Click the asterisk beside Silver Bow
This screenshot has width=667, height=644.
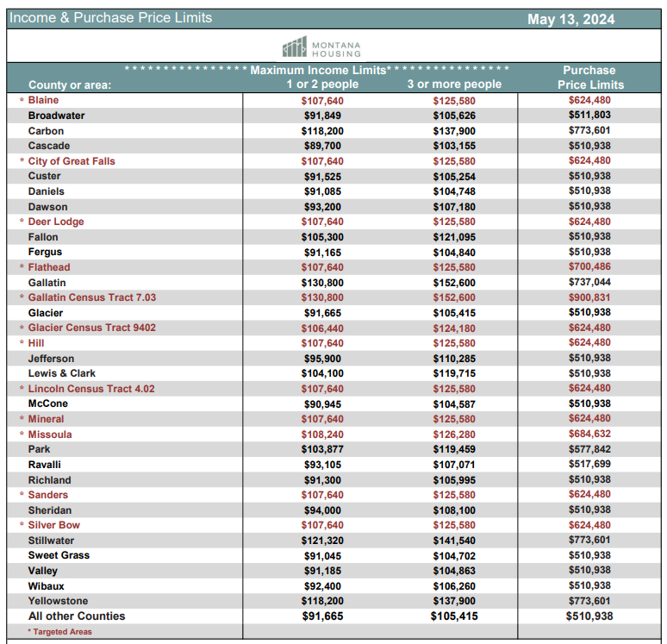point(22,525)
